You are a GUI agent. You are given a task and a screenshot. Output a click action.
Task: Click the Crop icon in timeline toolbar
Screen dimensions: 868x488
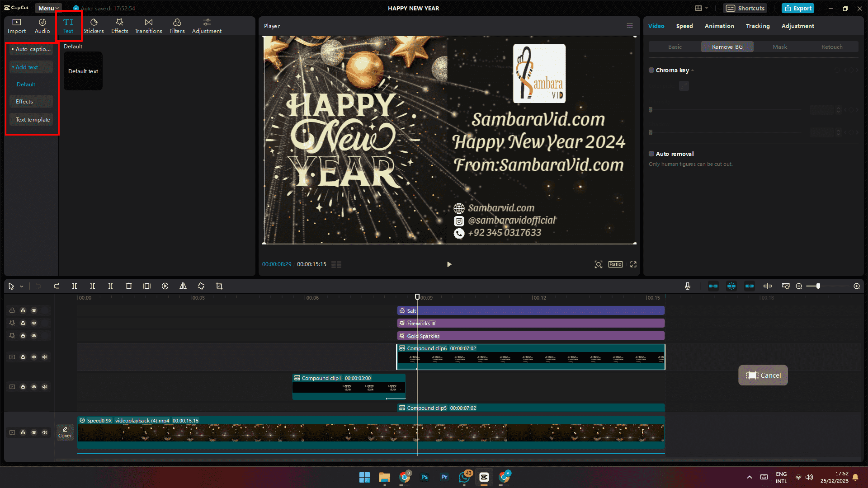[219, 286]
